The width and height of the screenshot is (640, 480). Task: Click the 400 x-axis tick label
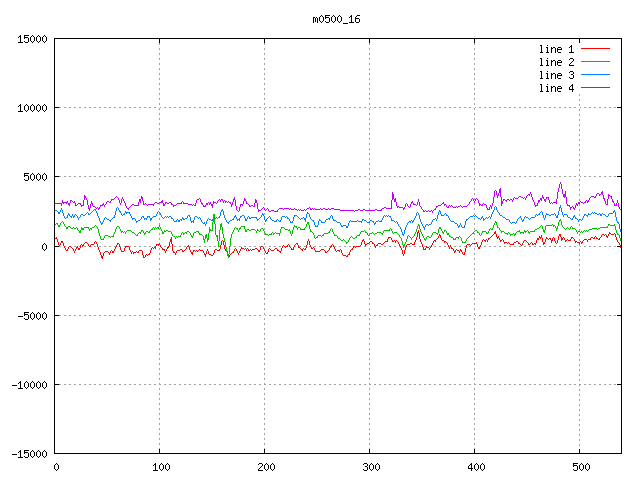475,467
